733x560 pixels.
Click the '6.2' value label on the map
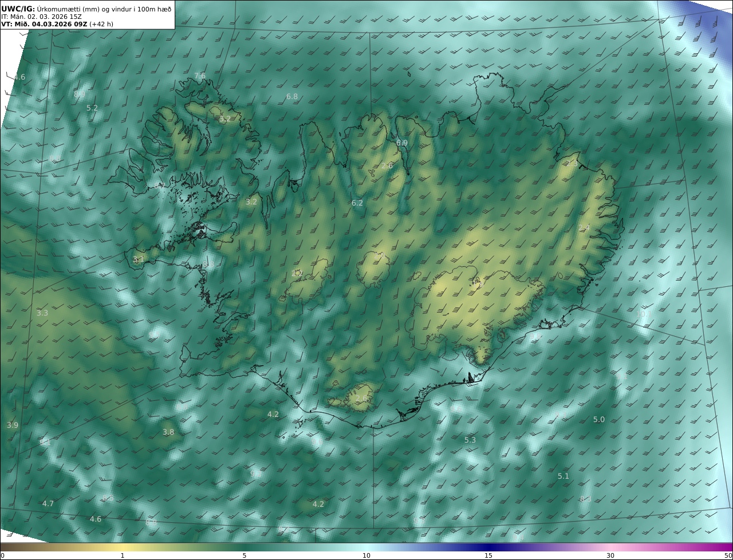(357, 203)
